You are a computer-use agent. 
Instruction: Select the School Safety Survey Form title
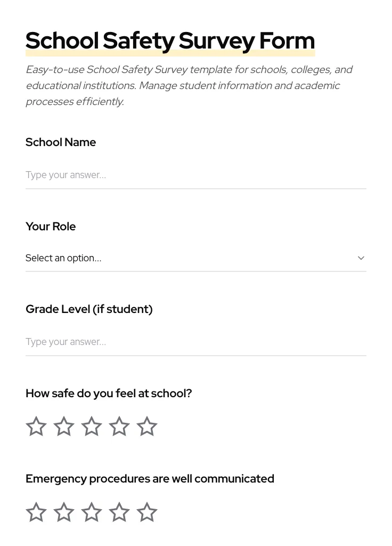click(x=170, y=41)
